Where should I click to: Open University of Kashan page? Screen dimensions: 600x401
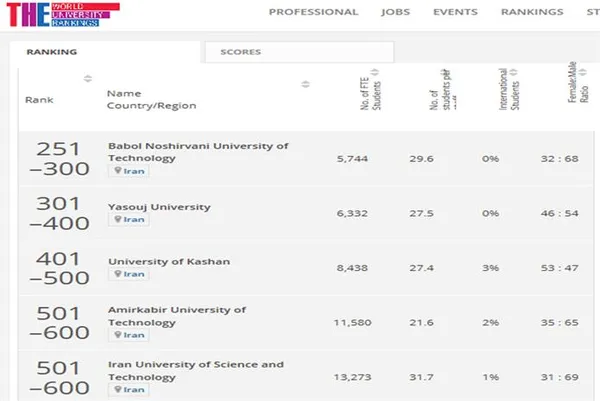pos(169,262)
